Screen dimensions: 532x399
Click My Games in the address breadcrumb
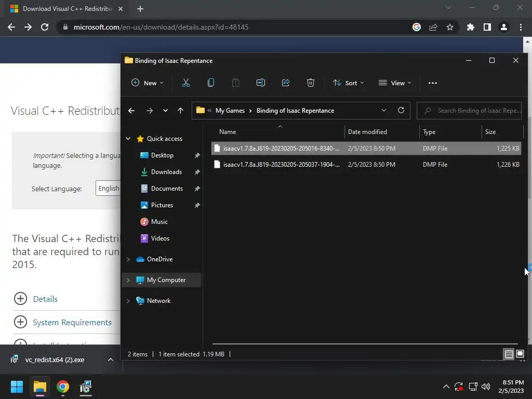click(230, 111)
